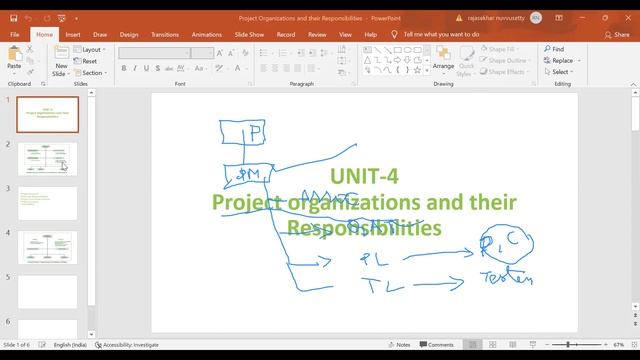Screen dimensions: 640x360
Task: Switch to the Animations tab
Action: click(x=207, y=35)
